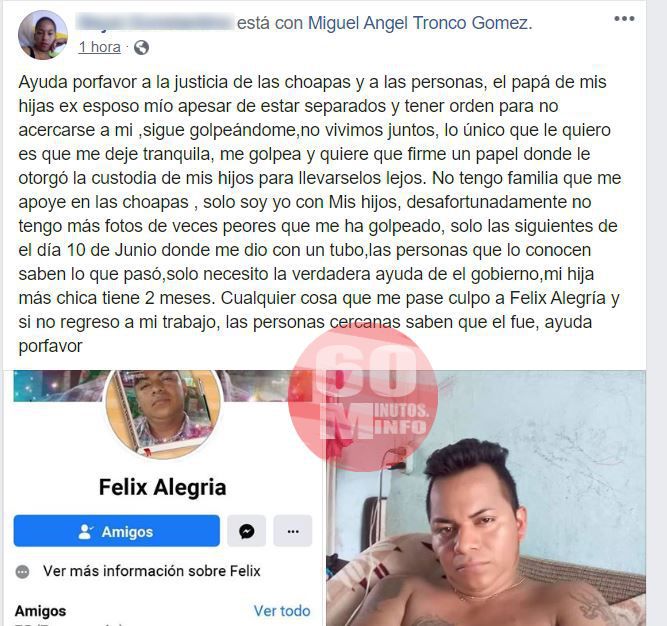
Task: Open Messenger chat icon button
Action: click(246, 531)
